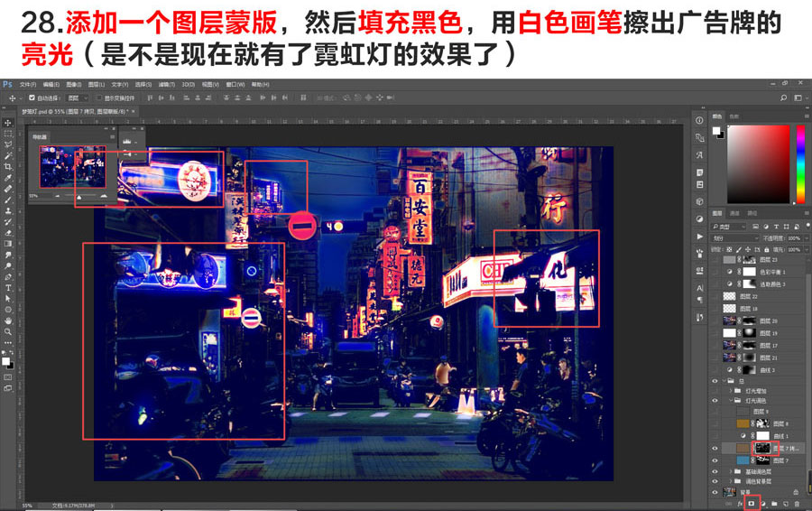Open the 3D panel cube icon
Screen dimensions: 812x511
[699, 201]
